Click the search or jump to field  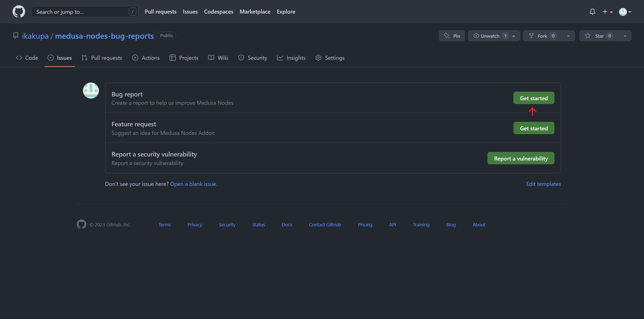[83, 12]
